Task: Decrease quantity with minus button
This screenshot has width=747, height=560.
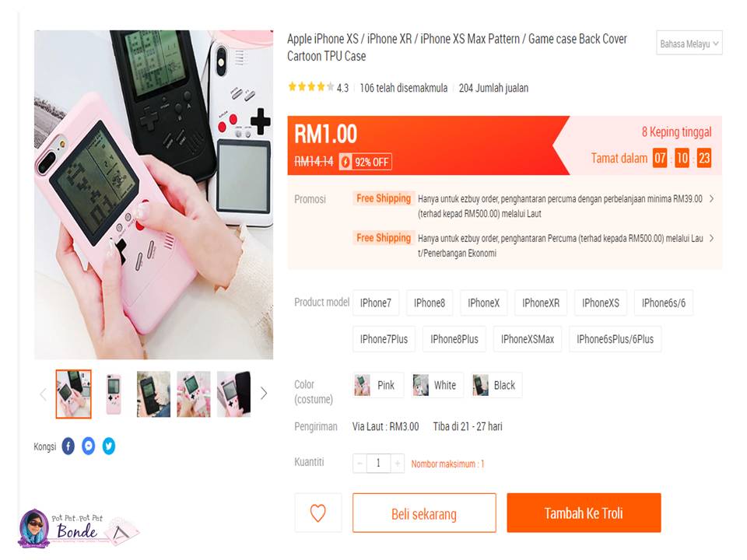Action: [x=359, y=464]
